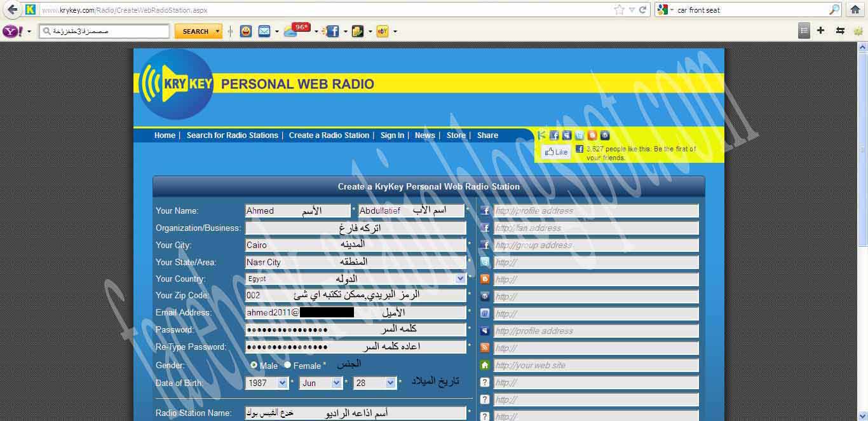Click the http://group address field
Viewport: 868px width, 421px height.
pos(596,245)
